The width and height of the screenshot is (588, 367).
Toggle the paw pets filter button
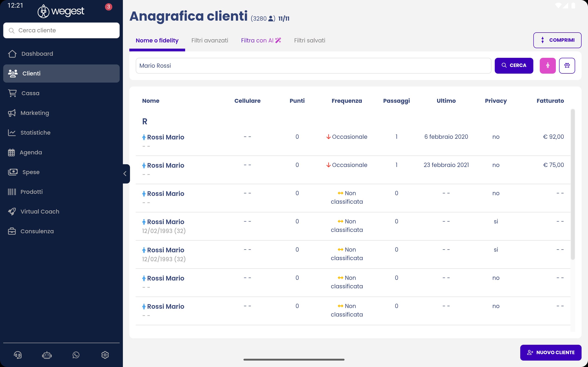(x=567, y=66)
